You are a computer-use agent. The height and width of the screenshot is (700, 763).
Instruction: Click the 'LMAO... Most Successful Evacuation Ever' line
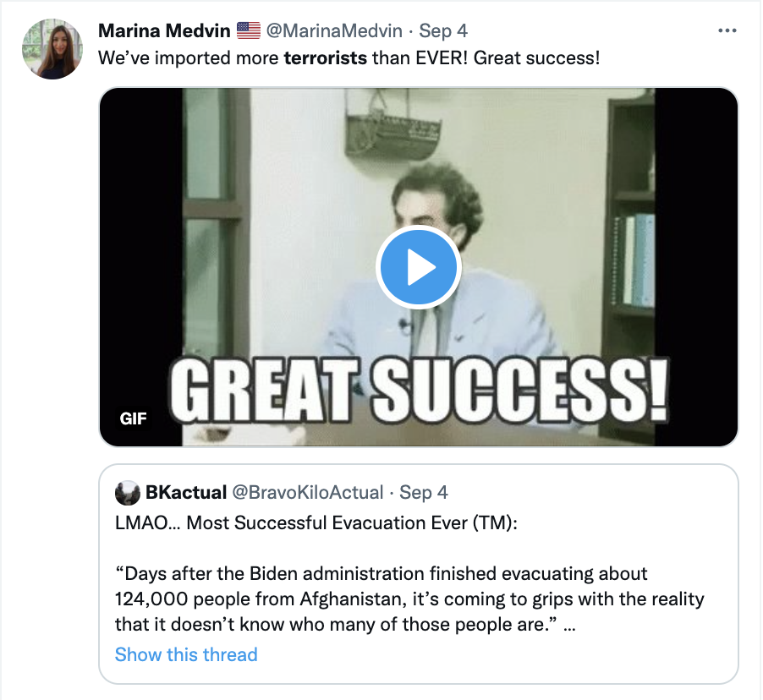tap(316, 522)
